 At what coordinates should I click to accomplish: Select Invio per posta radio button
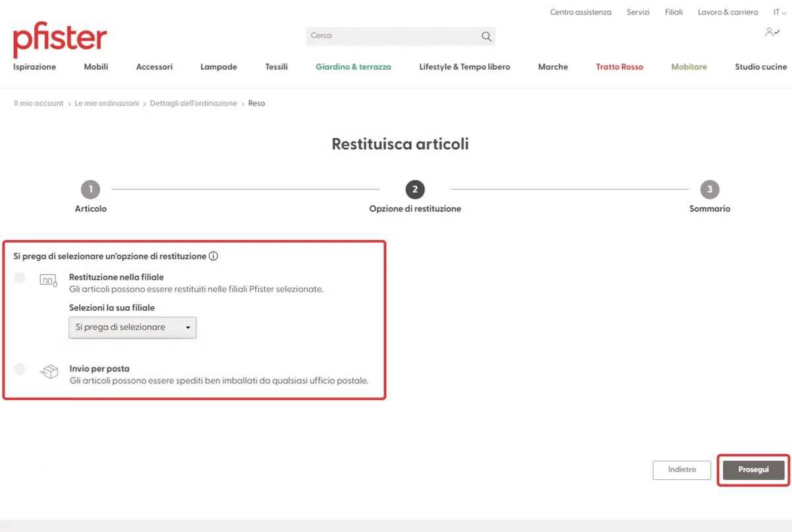point(20,369)
